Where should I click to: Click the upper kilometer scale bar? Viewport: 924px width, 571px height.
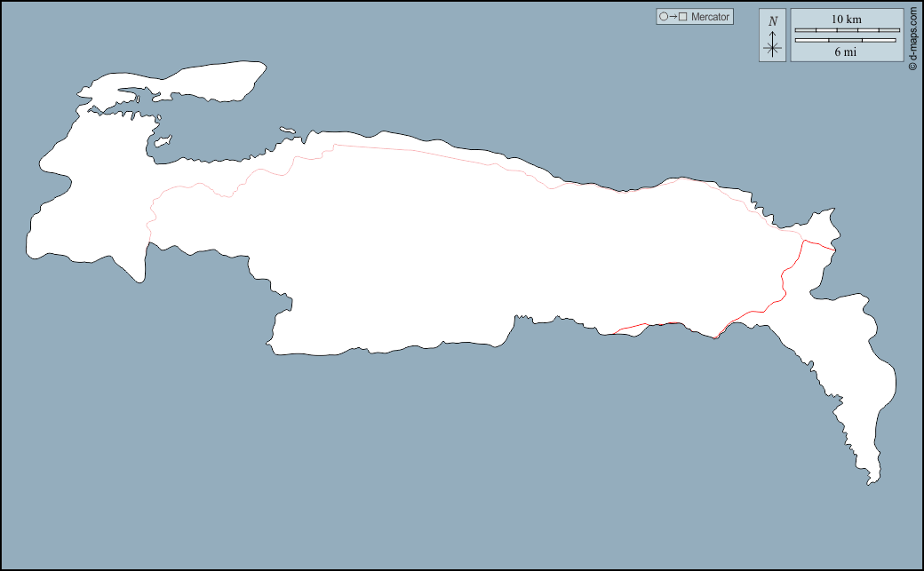coord(846,30)
